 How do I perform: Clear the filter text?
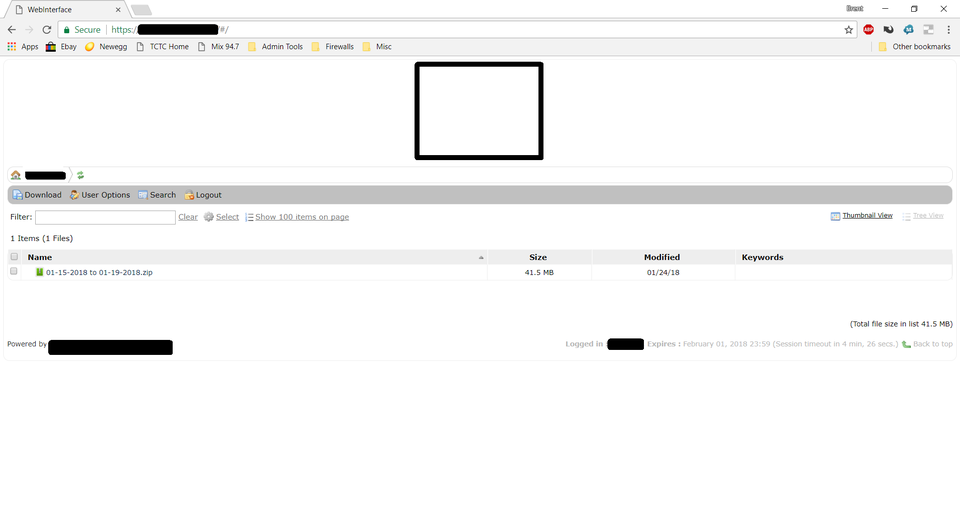tap(188, 217)
